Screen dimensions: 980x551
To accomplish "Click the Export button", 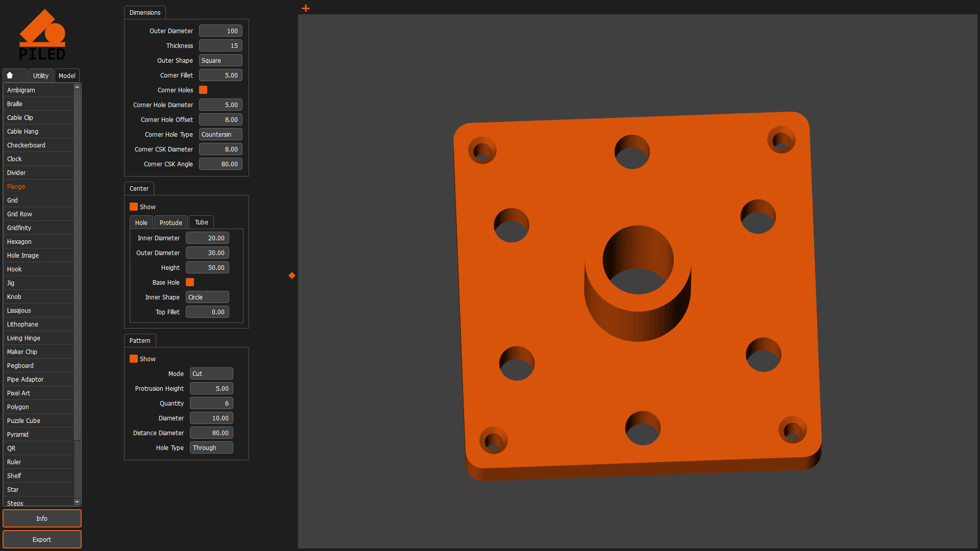I will pos(42,539).
